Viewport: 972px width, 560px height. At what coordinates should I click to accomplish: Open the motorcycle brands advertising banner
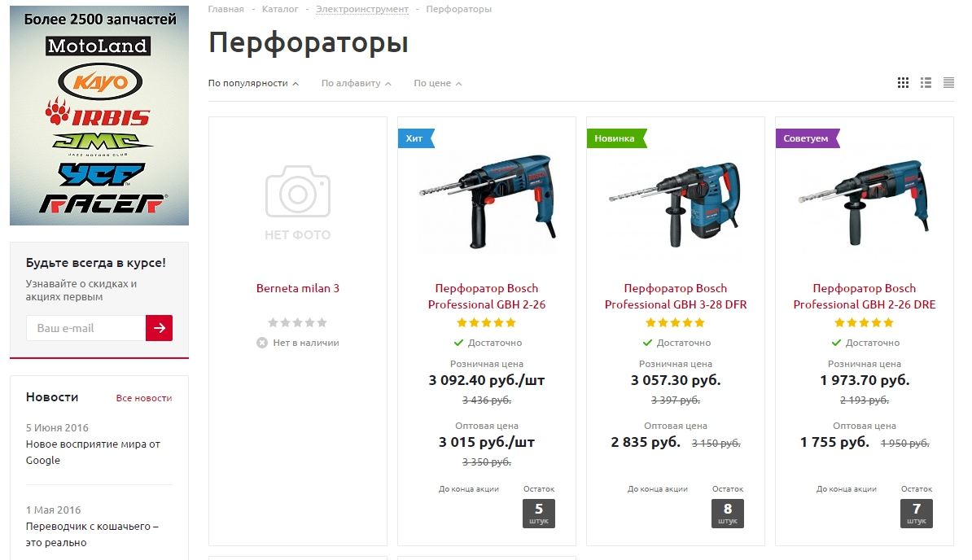[99, 116]
